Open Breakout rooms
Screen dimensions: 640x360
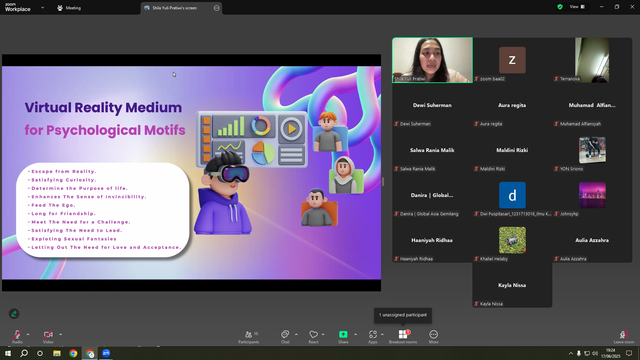point(403,337)
